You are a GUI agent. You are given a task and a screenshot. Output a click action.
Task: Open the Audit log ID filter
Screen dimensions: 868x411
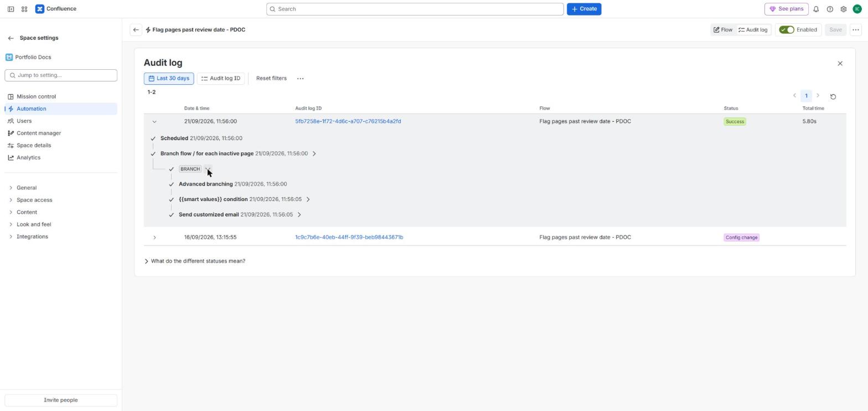point(221,79)
